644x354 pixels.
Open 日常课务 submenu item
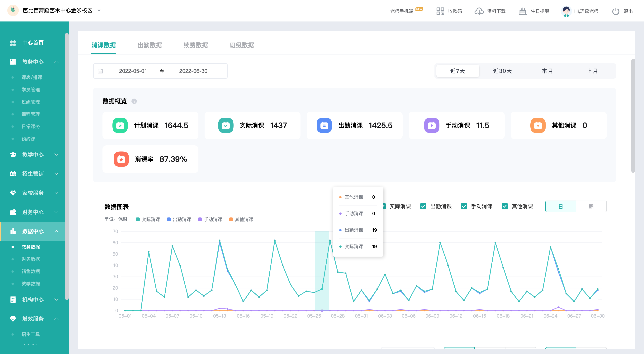[31, 126]
